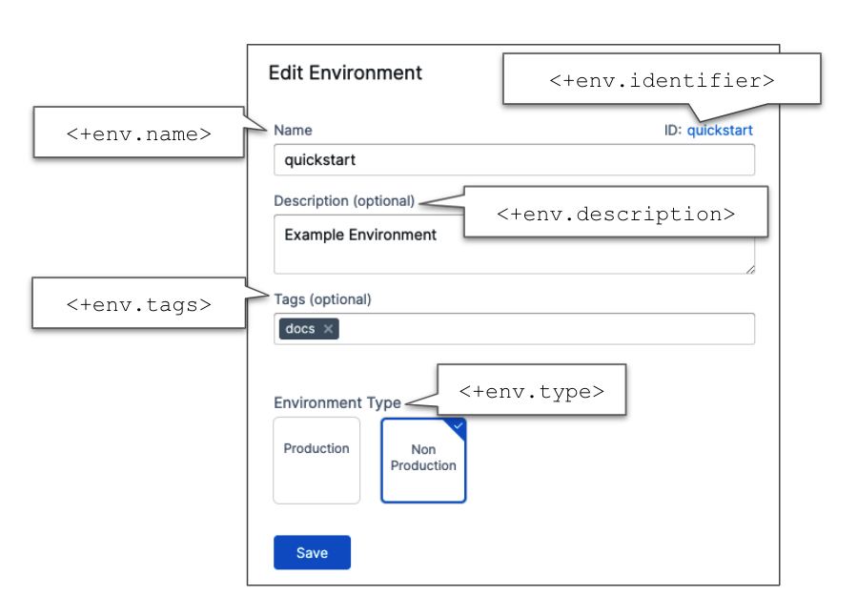857x616 pixels.
Task: Click the checkmark on the Non Production card
Action: tap(459, 425)
